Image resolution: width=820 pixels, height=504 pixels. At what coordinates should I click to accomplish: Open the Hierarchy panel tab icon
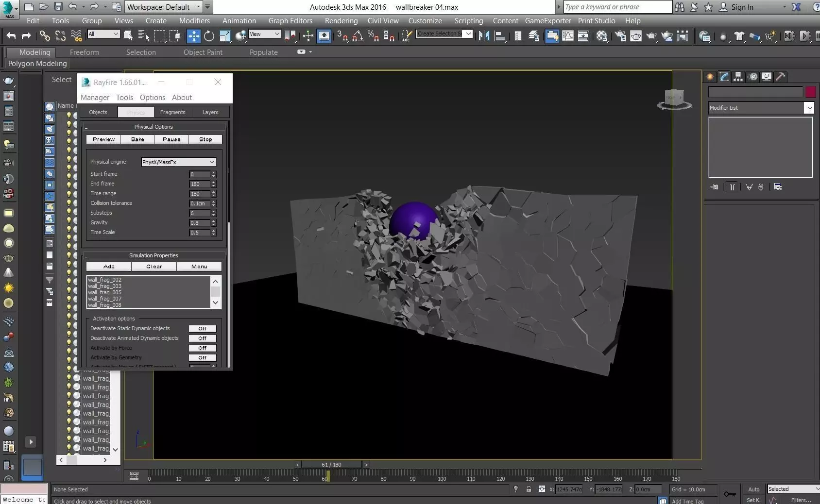pyautogui.click(x=738, y=77)
